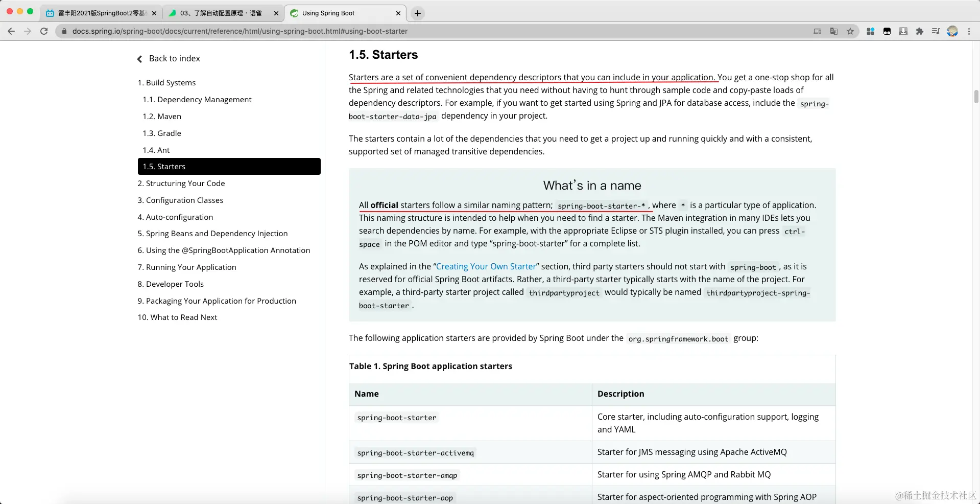
Task: Open the Chrome three-dot menu
Action: pos(969,31)
